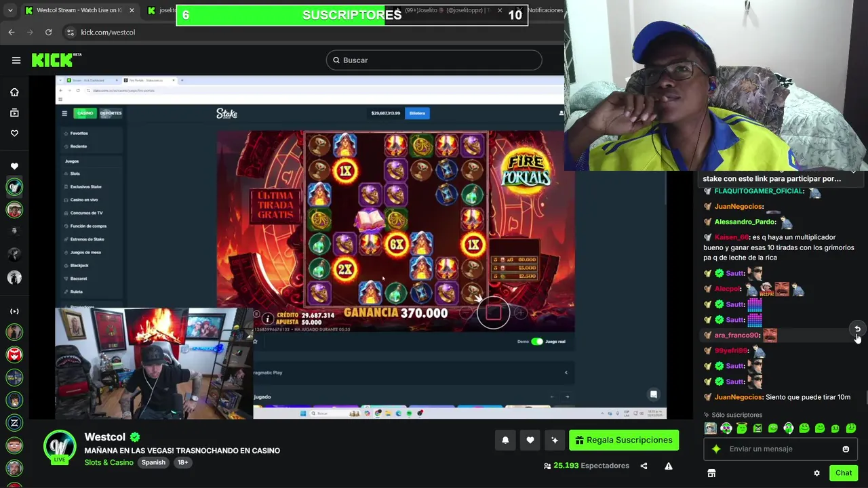The image size is (868, 488).
Task: Click the SUSCRIPTORES goal progress bar
Action: (x=352, y=15)
